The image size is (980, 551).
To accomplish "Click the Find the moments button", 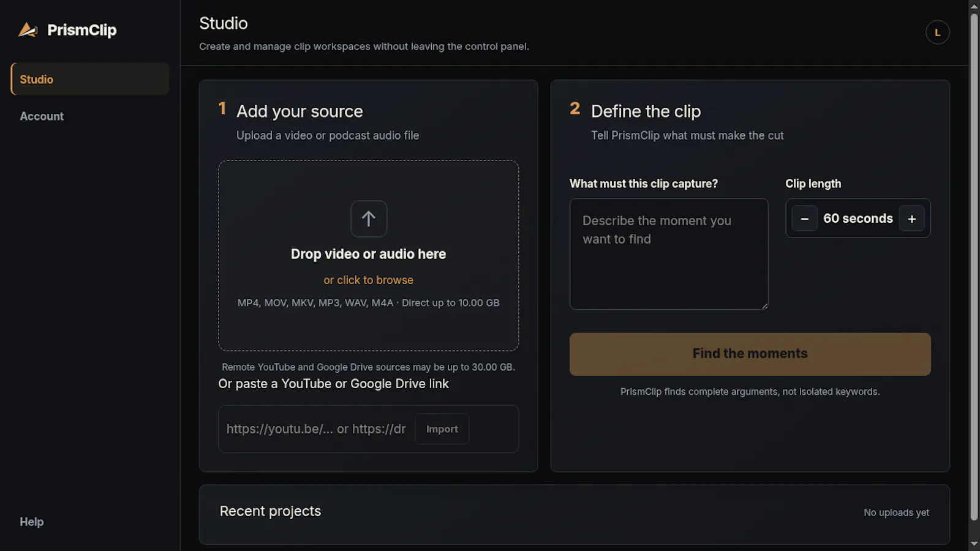I will point(750,354).
